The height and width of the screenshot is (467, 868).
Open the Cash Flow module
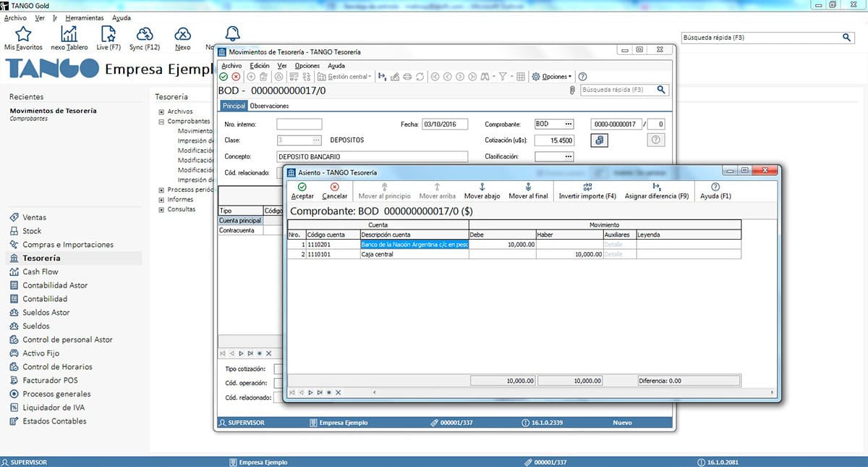[x=41, y=272]
